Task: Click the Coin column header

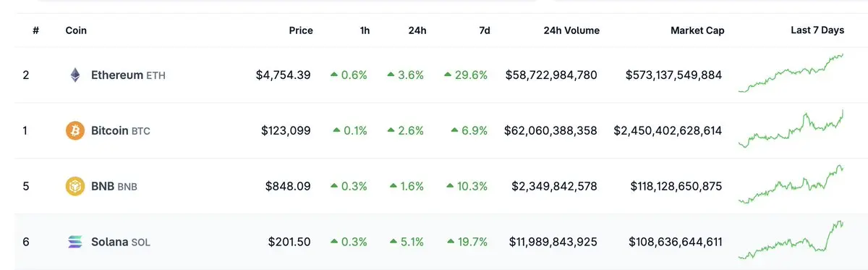Action: 76,30
